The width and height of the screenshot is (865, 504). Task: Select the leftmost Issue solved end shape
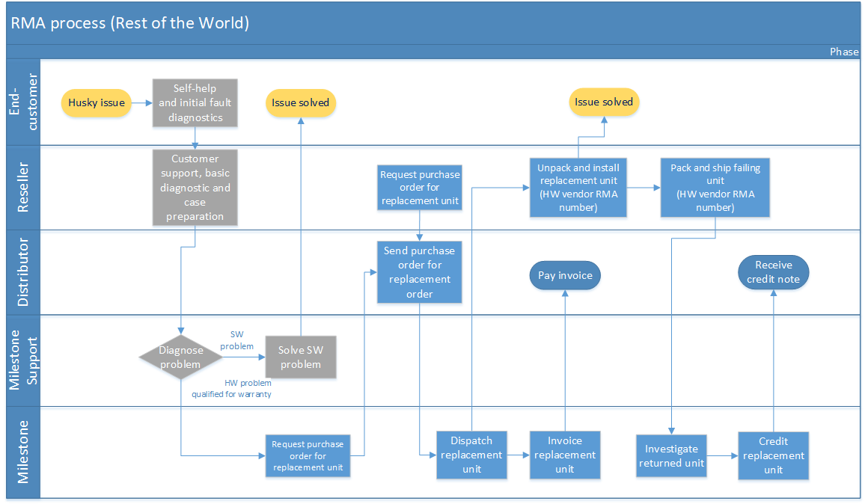pos(300,102)
